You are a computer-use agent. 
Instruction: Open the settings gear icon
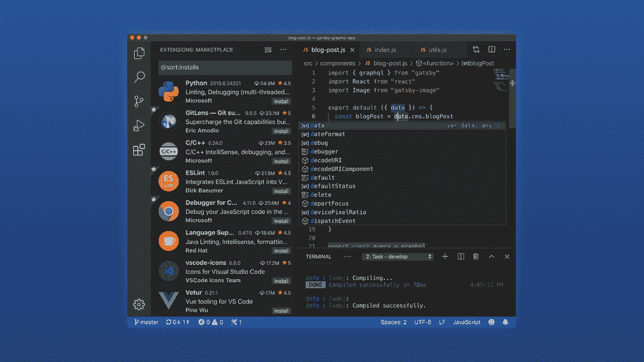click(139, 304)
